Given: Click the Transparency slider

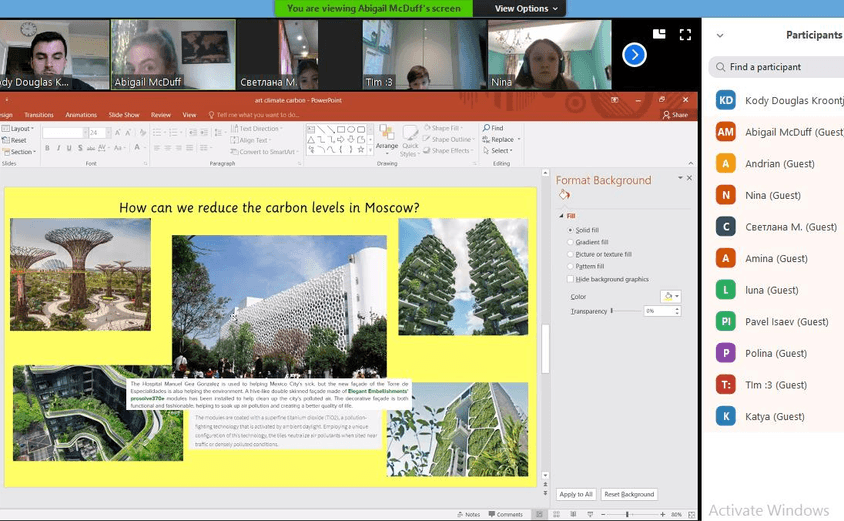Looking at the screenshot, I should click(625, 311).
